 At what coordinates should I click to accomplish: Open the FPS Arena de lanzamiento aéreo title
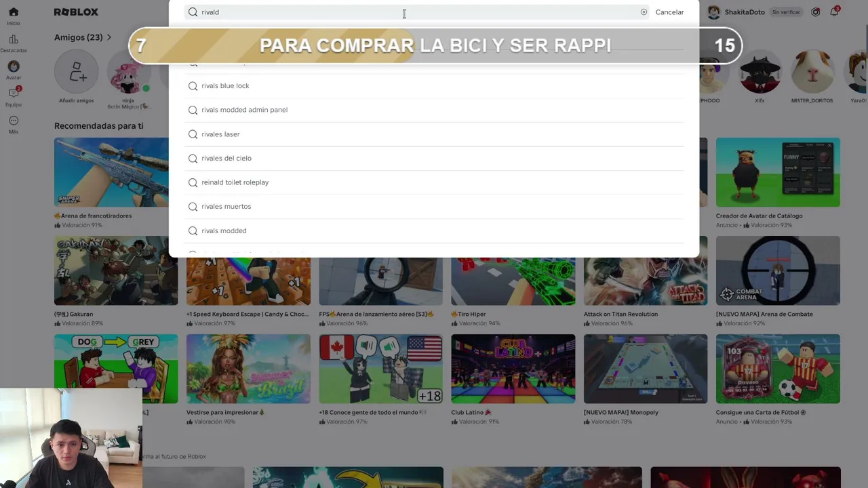[376, 314]
